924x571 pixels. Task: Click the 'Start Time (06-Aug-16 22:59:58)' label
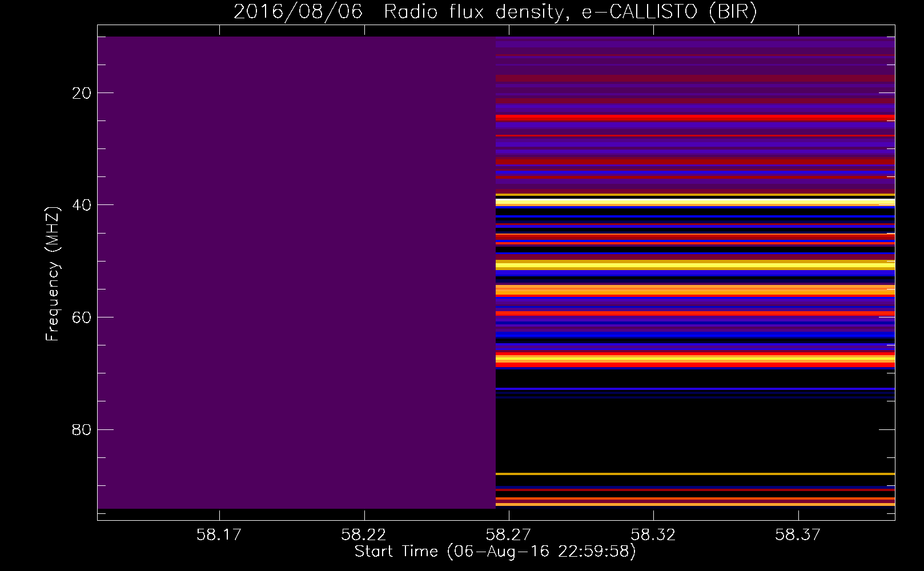tap(495, 552)
